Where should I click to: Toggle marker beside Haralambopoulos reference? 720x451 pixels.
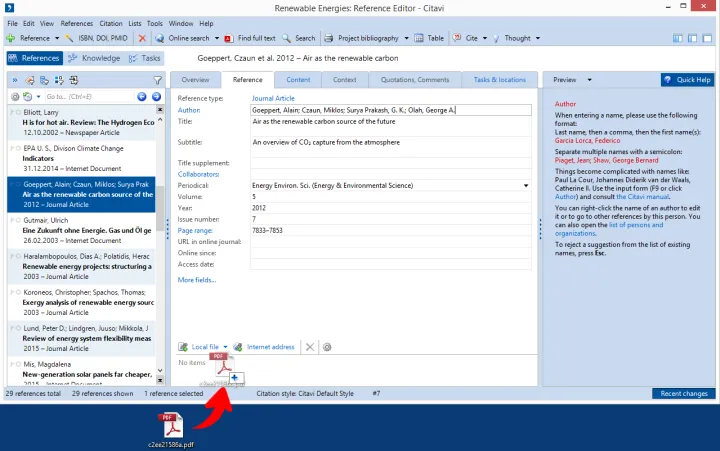[x=17, y=256]
